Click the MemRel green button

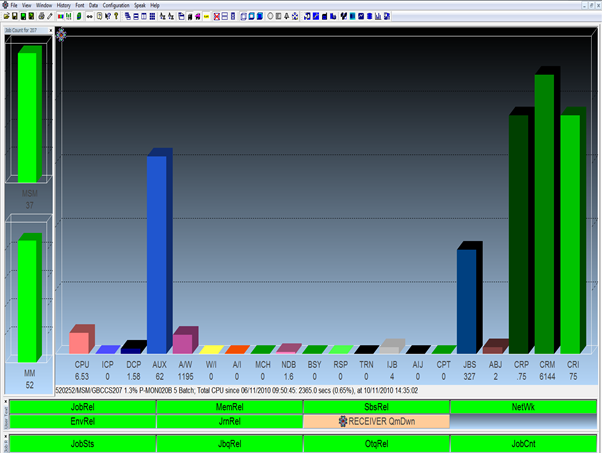[229, 406]
